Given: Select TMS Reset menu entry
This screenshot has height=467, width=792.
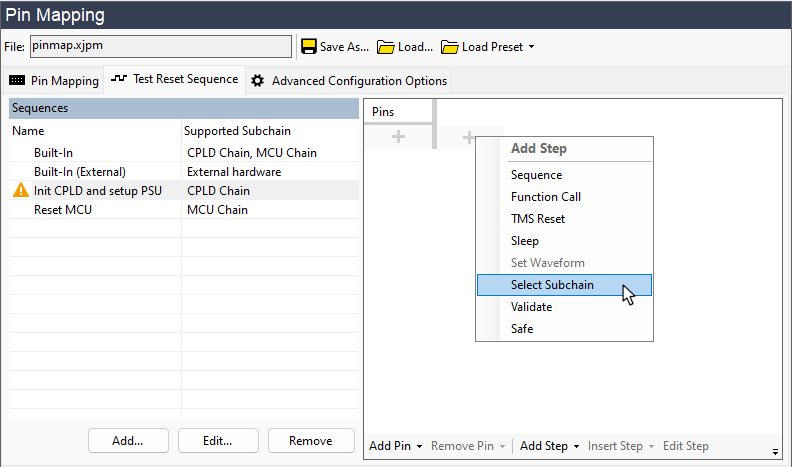Looking at the screenshot, I should [x=537, y=219].
